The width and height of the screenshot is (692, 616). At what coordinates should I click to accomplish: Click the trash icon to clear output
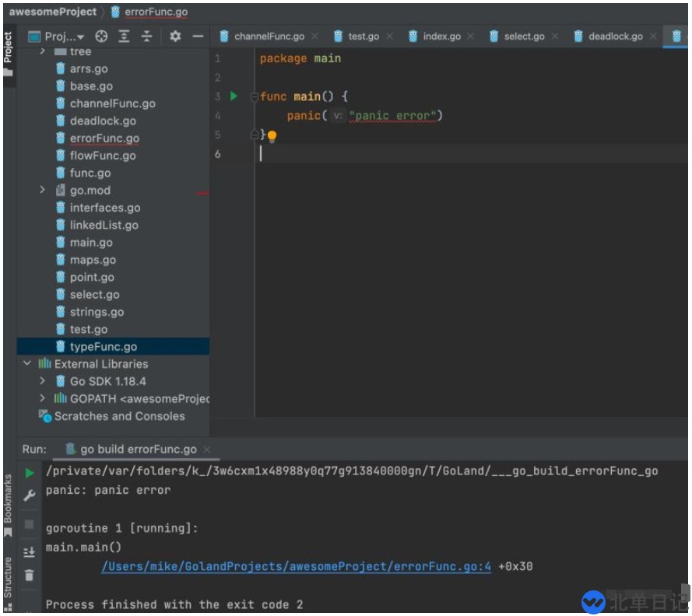[30, 576]
